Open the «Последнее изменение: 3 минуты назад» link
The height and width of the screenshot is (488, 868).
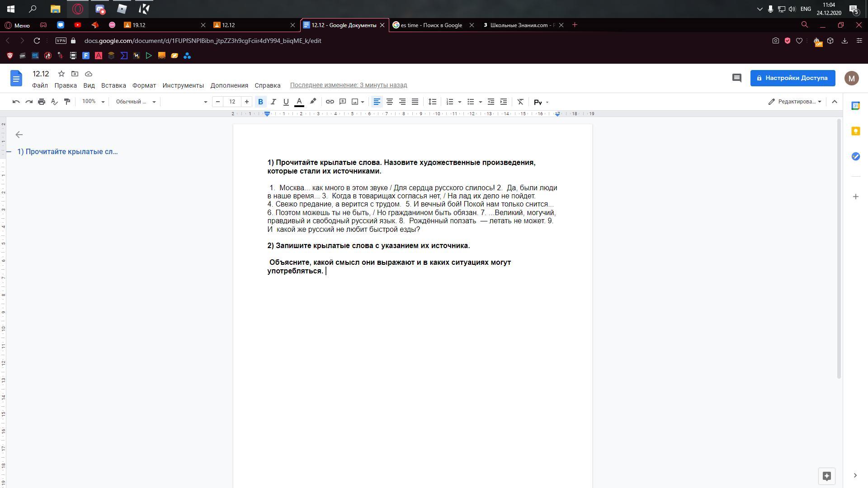pos(348,85)
